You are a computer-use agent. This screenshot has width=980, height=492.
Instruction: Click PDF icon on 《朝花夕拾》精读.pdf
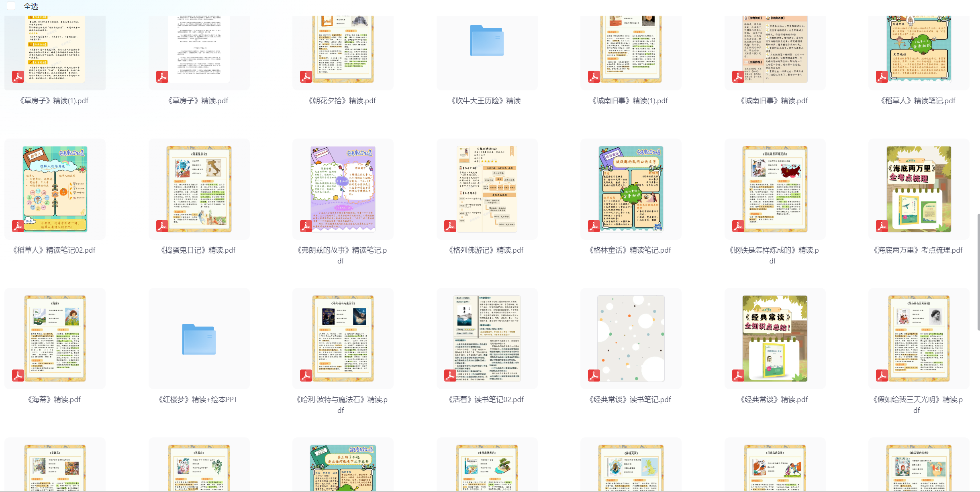[x=306, y=77]
